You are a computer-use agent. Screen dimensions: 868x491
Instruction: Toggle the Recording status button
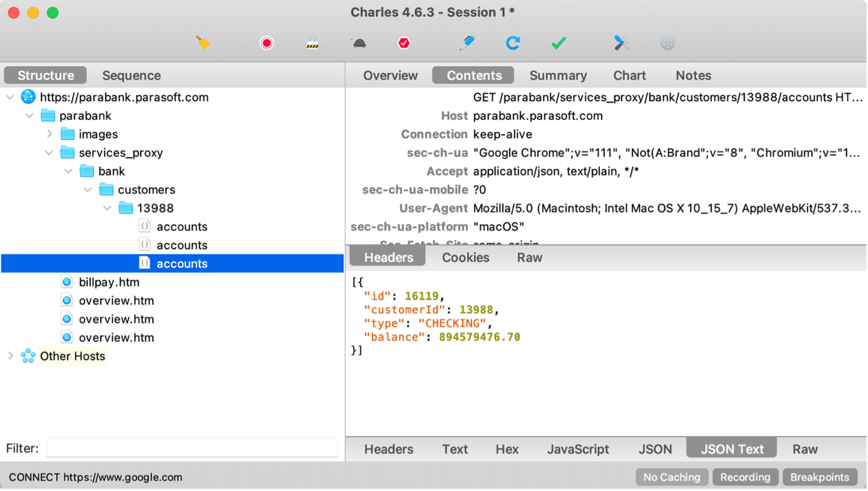pos(745,477)
